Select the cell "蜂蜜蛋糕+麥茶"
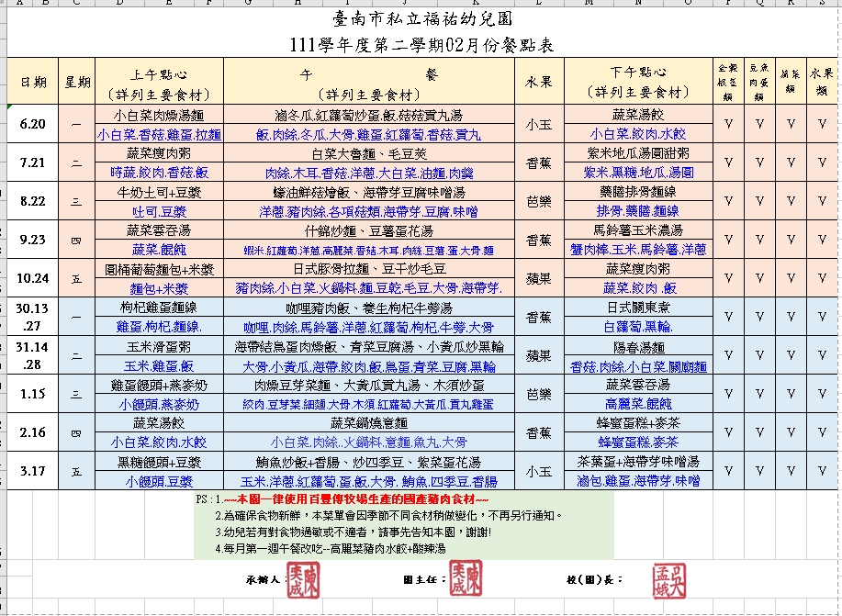The height and width of the screenshot is (616, 842). coord(638,422)
